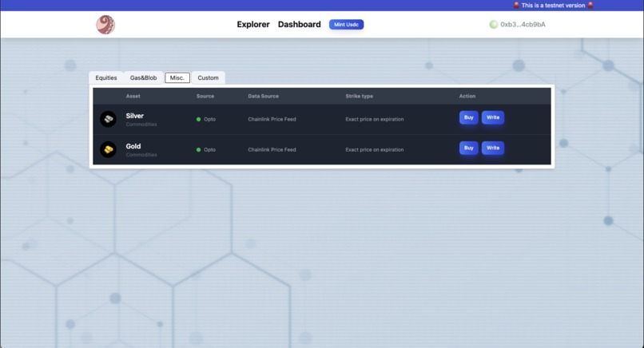644x348 pixels.
Task: Click Commodities label under Gold
Action: tap(141, 155)
